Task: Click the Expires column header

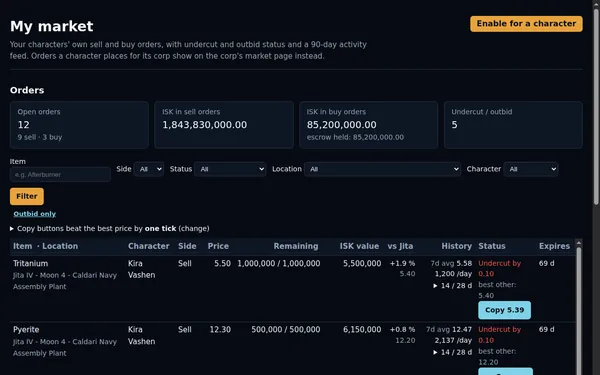Action: pos(554,246)
